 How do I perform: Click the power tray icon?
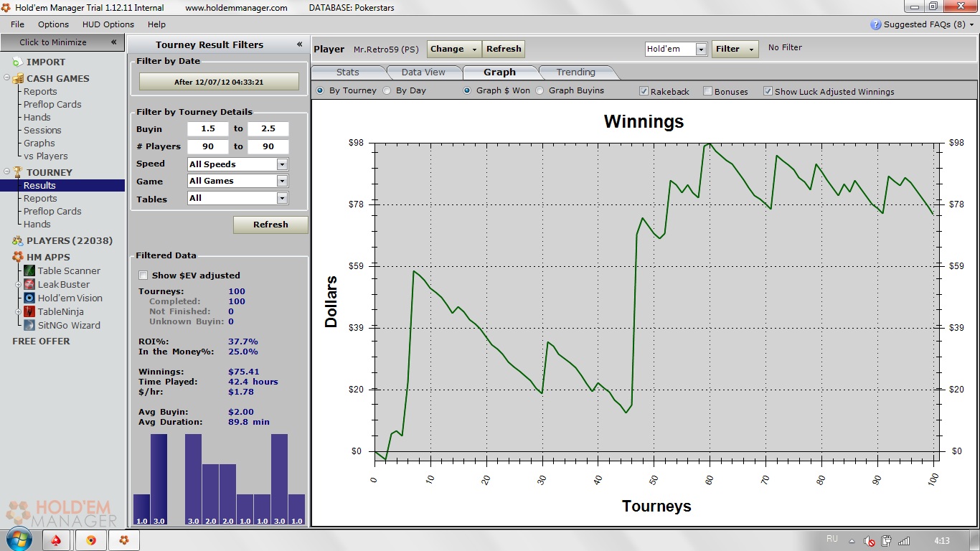pos(887,541)
